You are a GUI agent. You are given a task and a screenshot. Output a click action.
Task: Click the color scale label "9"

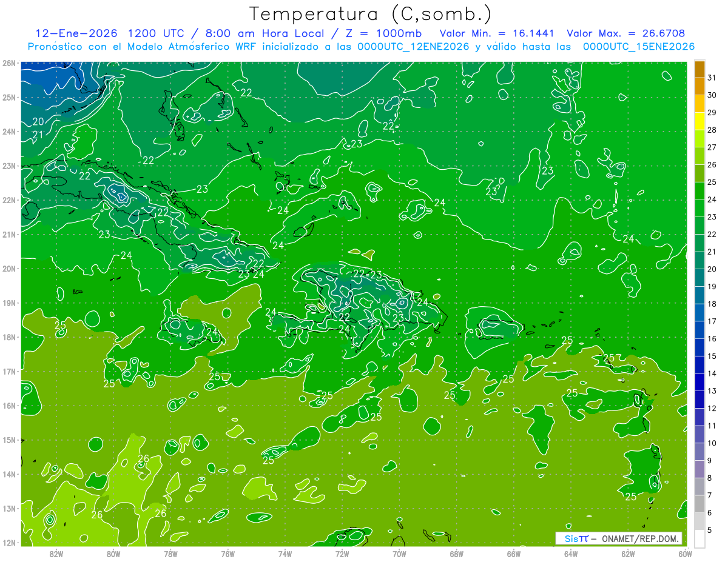709,461
